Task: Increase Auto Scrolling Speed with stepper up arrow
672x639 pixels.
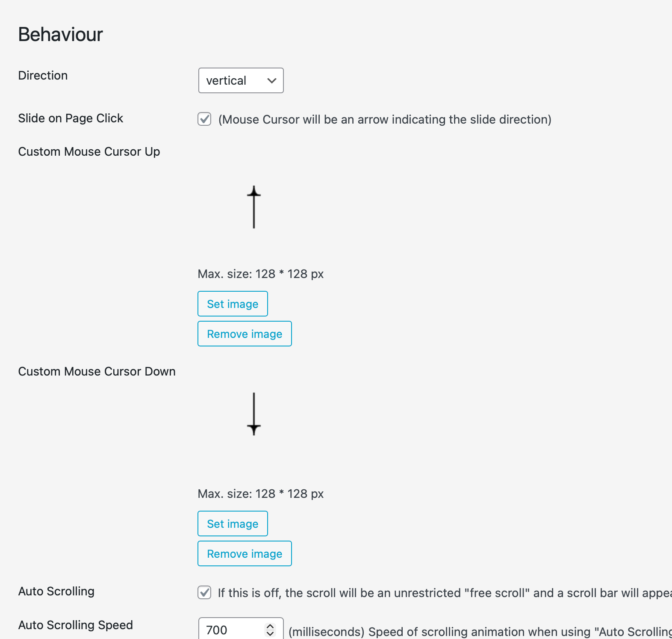Action: coord(270,627)
